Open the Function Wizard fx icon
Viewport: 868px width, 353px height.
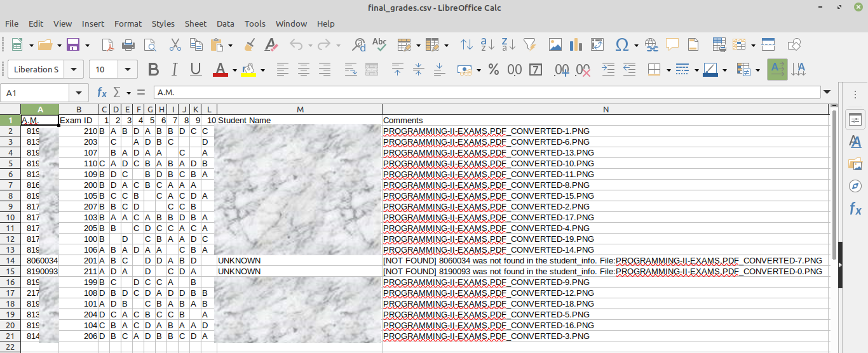coord(102,92)
